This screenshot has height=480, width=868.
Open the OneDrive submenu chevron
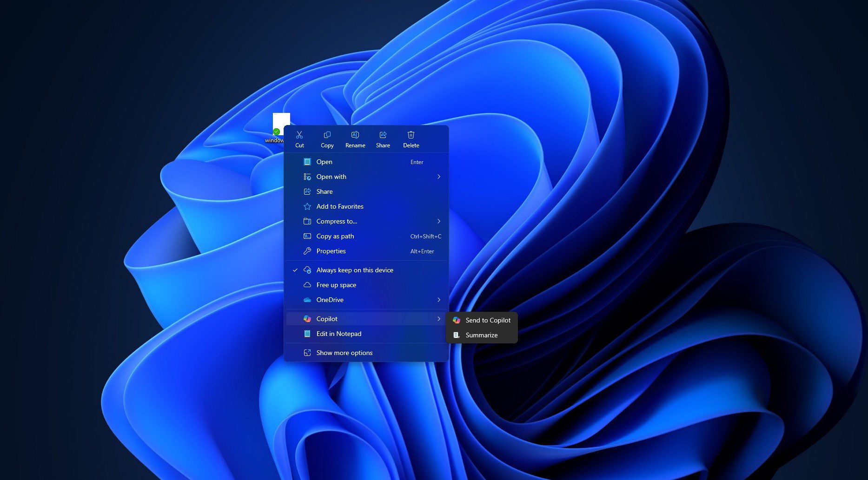click(x=438, y=300)
